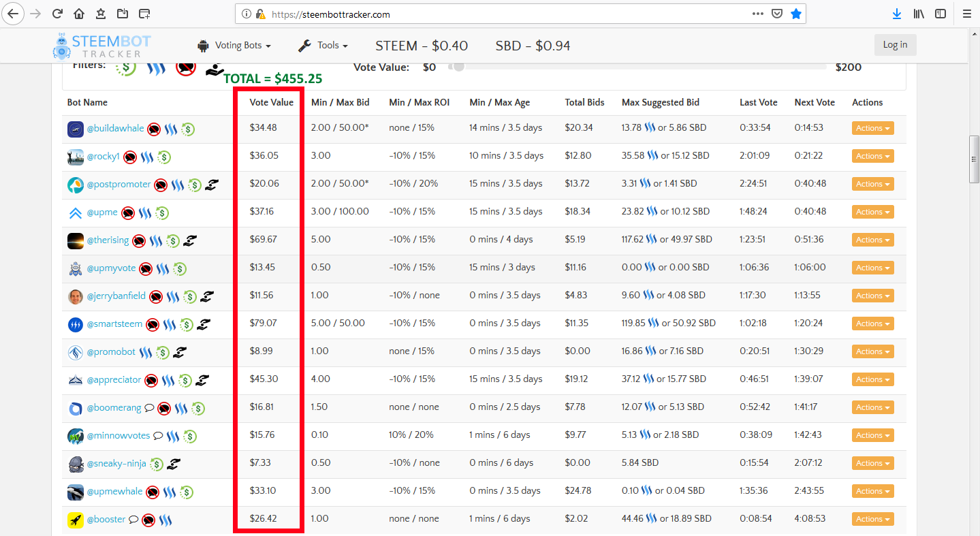980x536 pixels.
Task: Open page actions three-dot menu in address bar
Action: point(757,14)
